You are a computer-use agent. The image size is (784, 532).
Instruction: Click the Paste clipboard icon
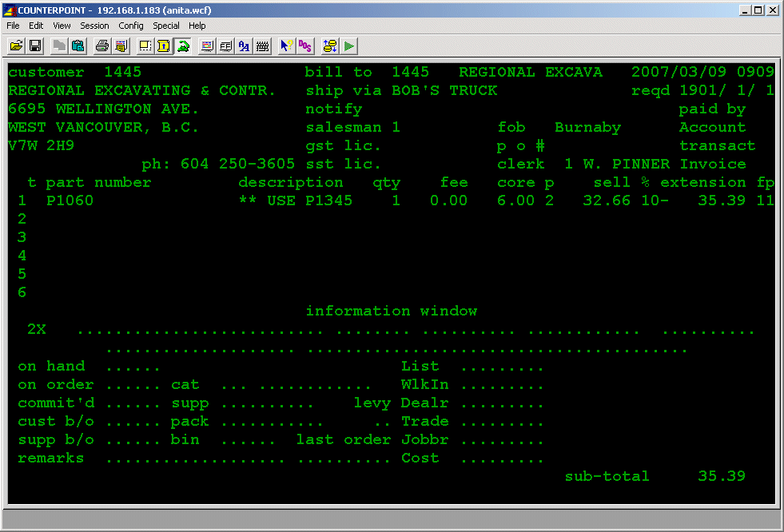78,46
